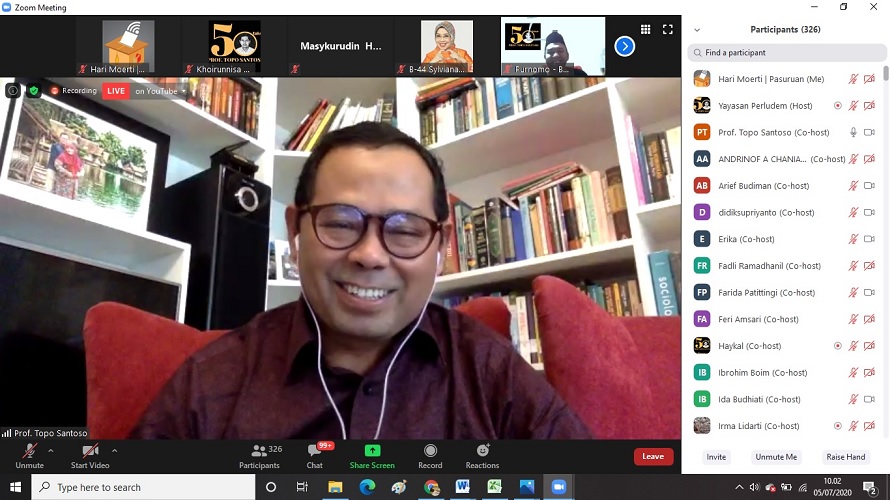Open the Participants panel icon
Screen dimensions: 890x500
pos(260,452)
